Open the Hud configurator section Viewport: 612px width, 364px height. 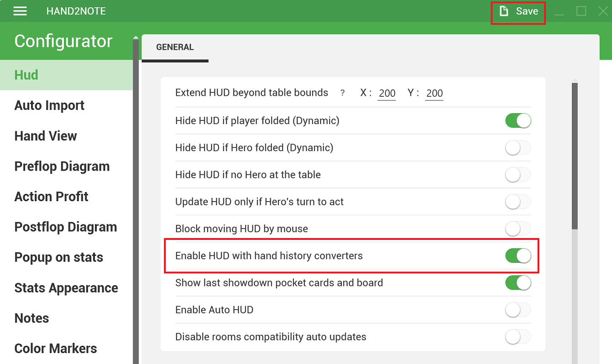pos(66,75)
